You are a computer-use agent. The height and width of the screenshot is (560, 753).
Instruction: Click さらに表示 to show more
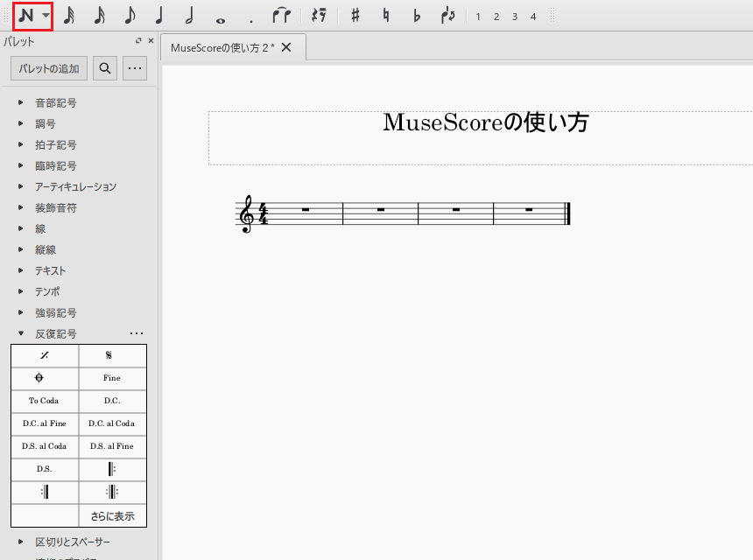tap(113, 516)
